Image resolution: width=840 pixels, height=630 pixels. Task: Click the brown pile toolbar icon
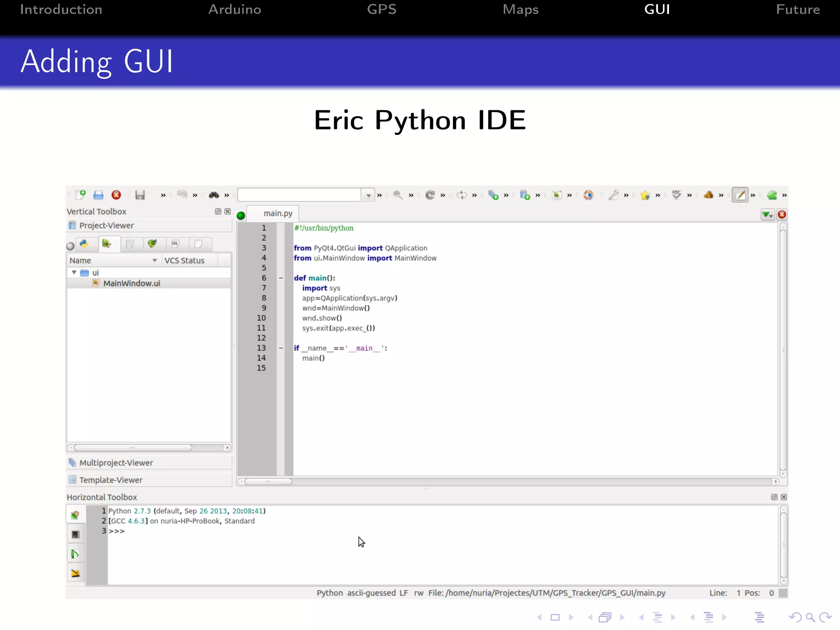[708, 195]
